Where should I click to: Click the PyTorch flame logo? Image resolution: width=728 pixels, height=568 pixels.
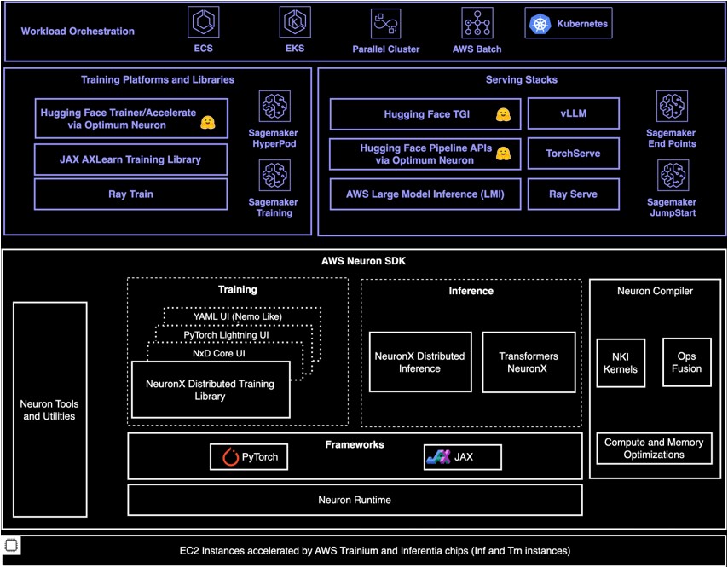pos(231,457)
